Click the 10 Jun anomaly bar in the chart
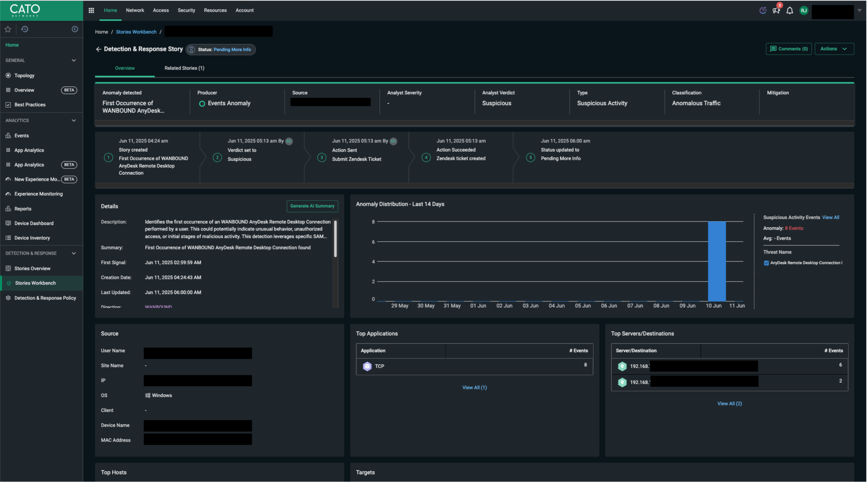 click(717, 261)
